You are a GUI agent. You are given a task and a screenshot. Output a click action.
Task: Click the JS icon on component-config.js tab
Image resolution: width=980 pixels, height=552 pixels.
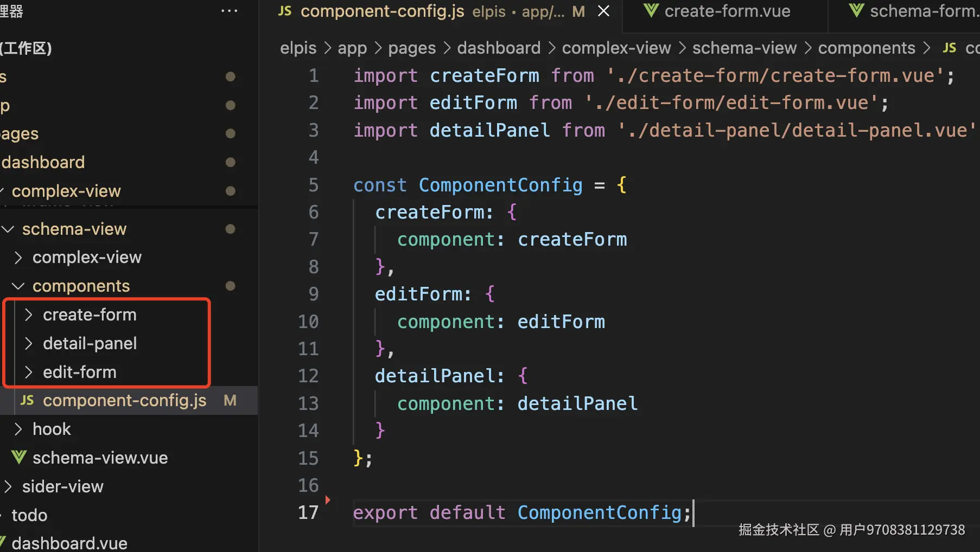pyautogui.click(x=285, y=11)
